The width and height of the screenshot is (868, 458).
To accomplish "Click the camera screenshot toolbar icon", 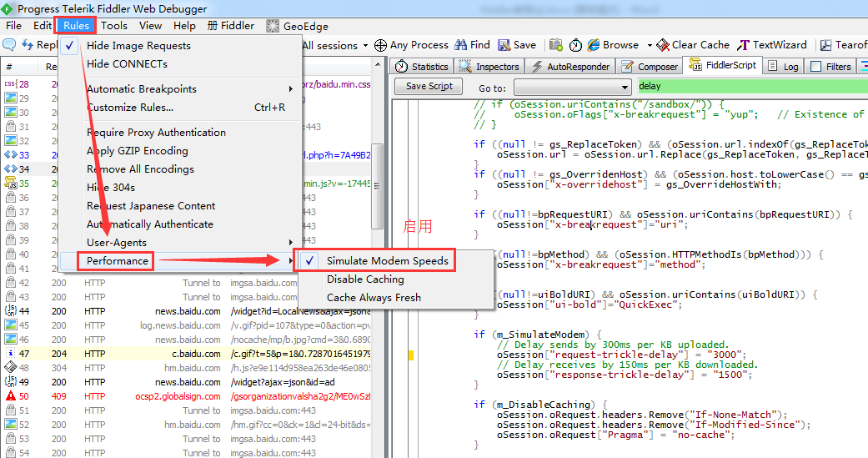I will click(556, 45).
